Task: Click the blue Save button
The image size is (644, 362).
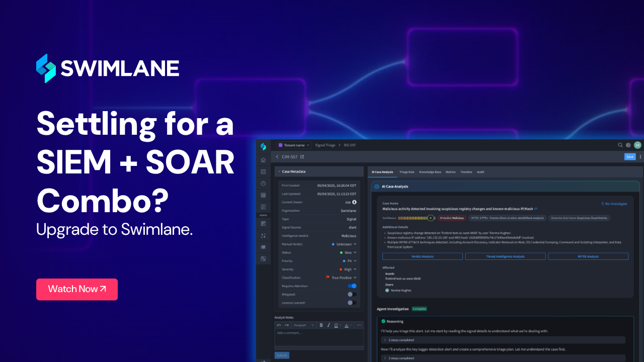Action: [630, 157]
